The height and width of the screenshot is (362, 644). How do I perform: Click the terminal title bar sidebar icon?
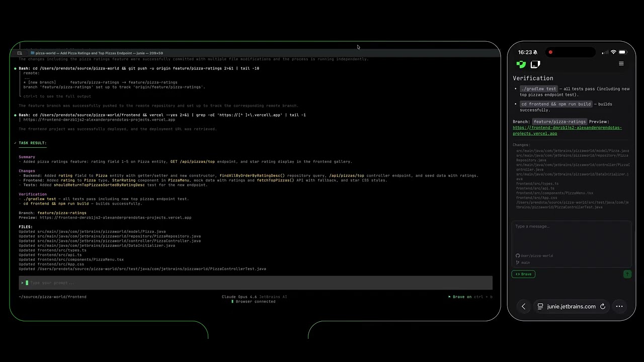pos(20,53)
